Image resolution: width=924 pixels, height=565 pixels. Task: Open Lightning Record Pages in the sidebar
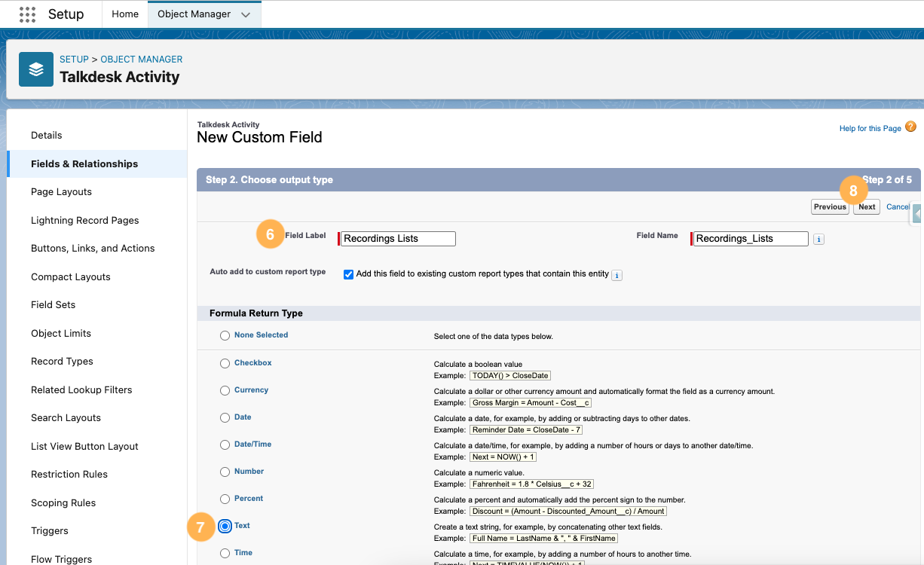point(85,221)
